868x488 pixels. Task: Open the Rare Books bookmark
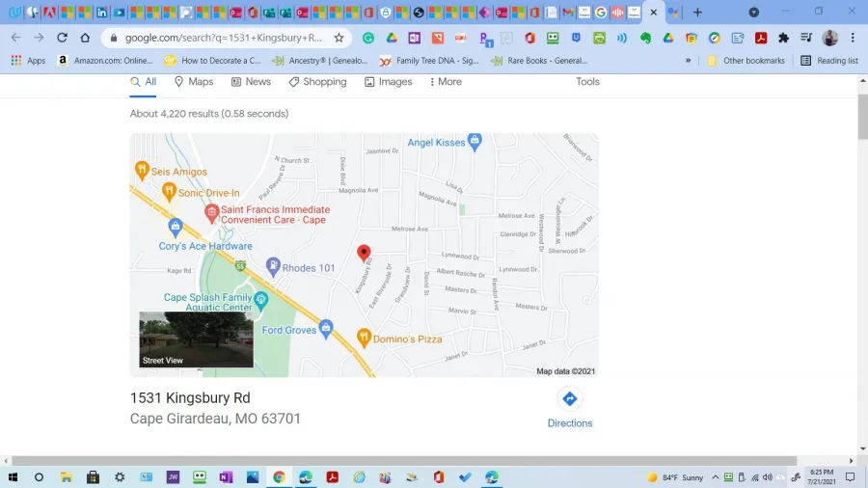tap(539, 61)
